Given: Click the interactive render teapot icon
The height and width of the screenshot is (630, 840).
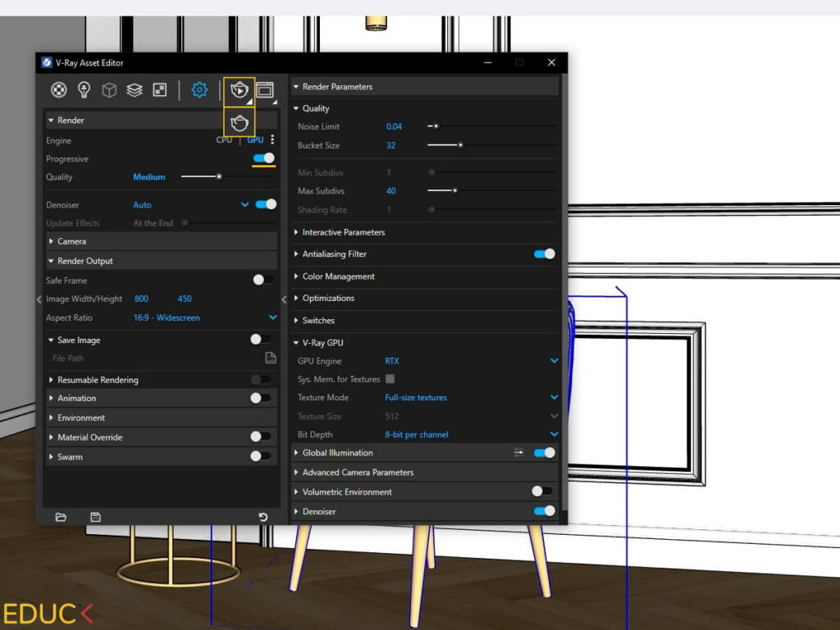Looking at the screenshot, I should point(239,123).
